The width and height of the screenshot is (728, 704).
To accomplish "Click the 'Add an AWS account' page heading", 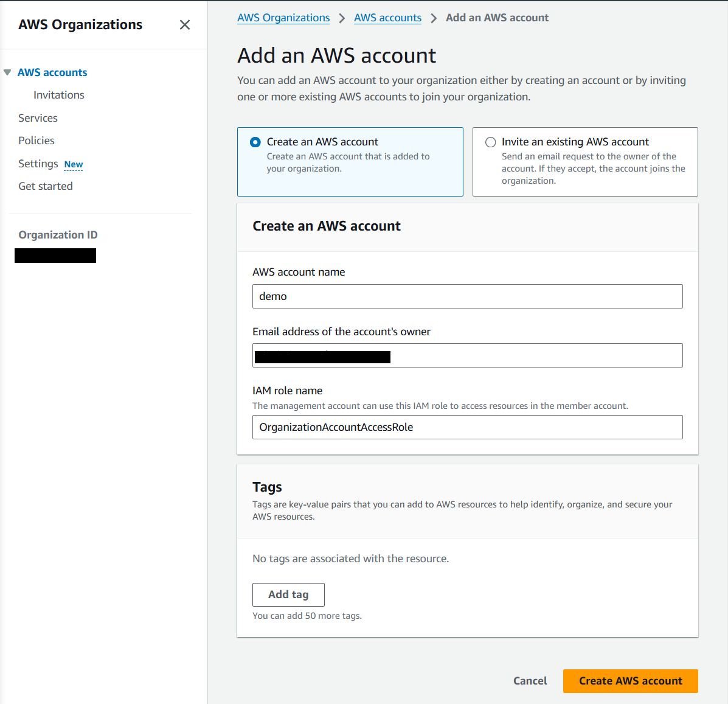I will (x=336, y=56).
